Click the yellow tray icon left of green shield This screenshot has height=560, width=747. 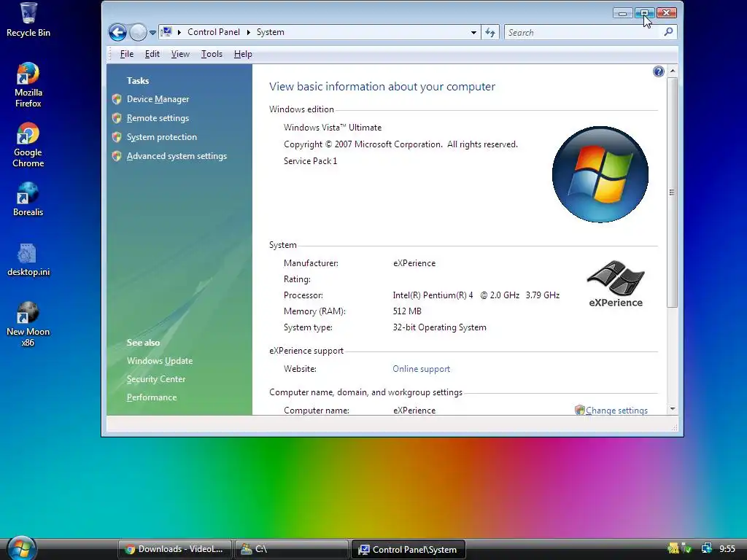tap(673, 548)
